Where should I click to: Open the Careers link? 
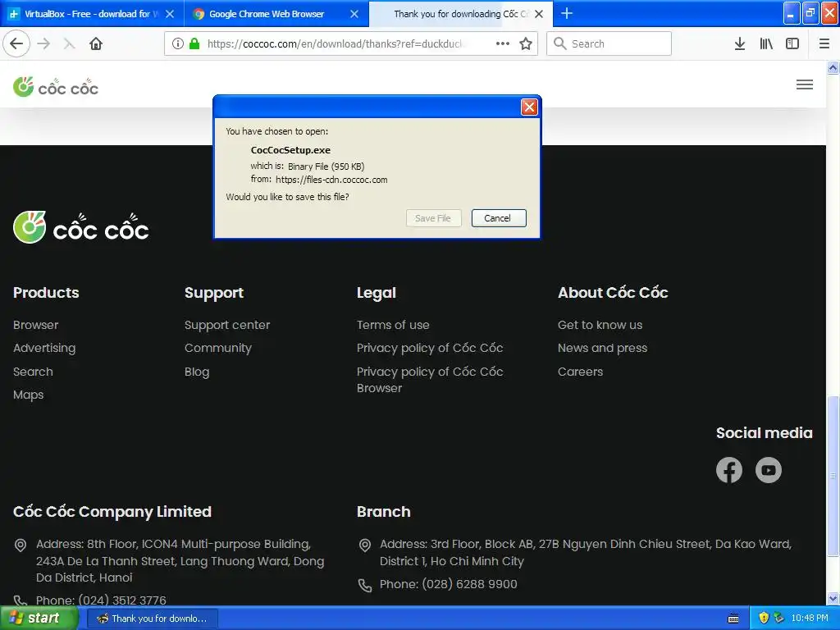coord(580,372)
